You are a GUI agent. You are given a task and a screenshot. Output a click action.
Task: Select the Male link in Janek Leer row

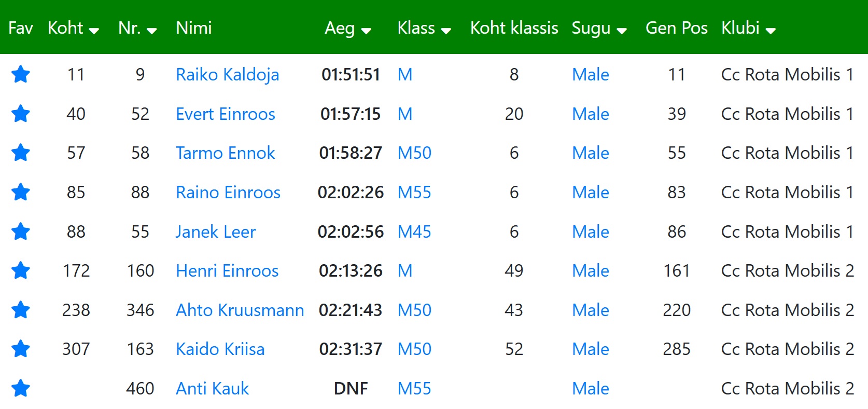[x=591, y=231]
